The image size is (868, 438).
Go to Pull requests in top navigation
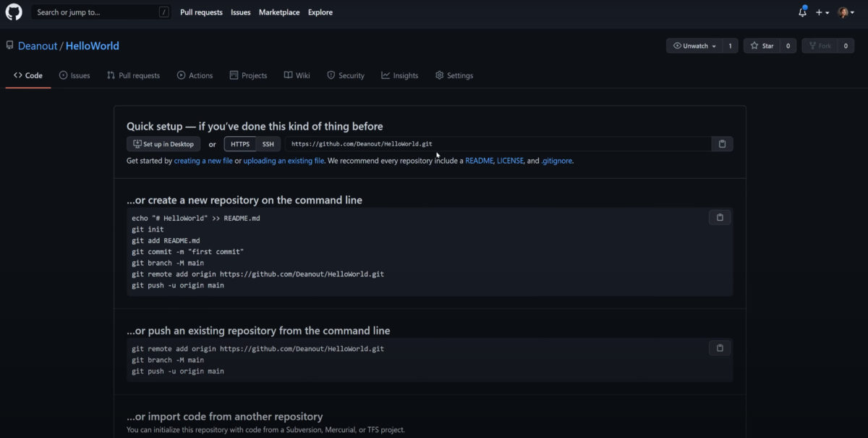click(201, 12)
